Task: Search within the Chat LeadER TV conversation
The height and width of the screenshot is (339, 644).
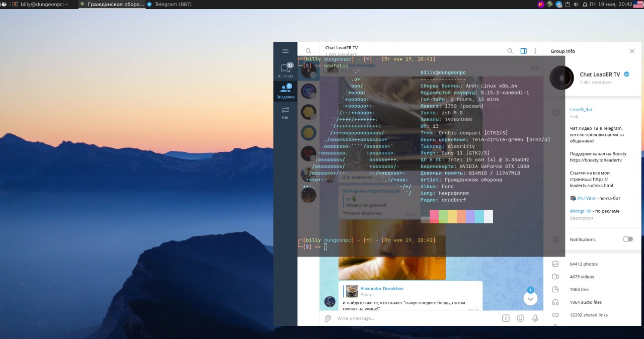Action: tap(510, 51)
